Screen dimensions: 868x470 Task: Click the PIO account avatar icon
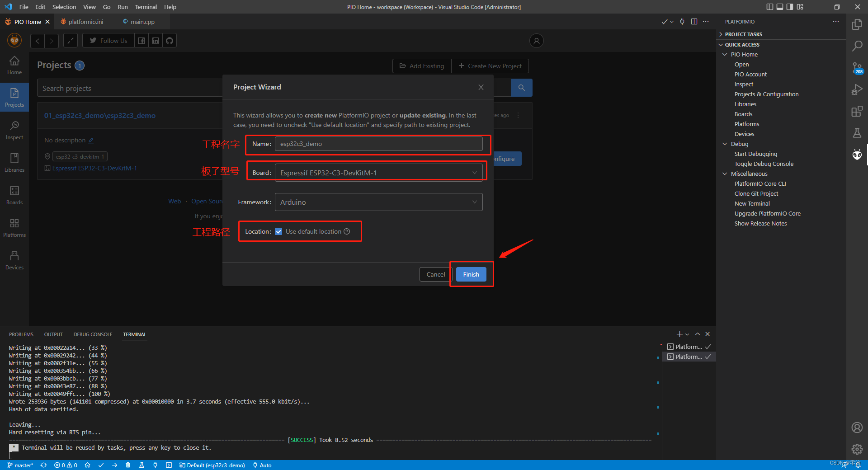(536, 41)
